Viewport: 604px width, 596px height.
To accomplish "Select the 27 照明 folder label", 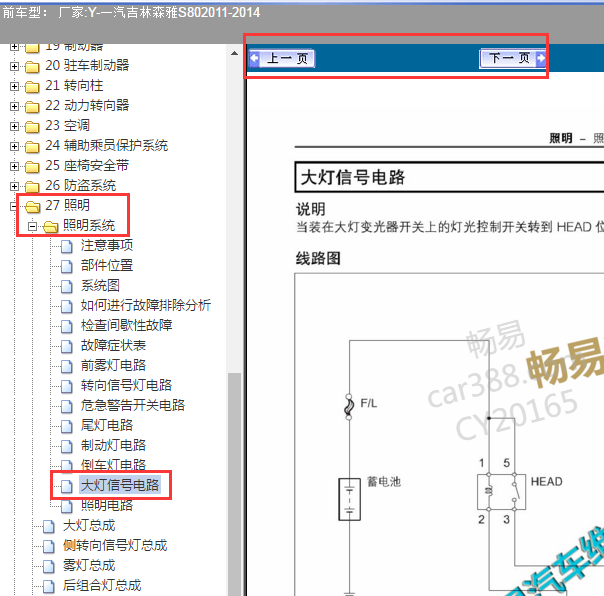I will (x=67, y=205).
